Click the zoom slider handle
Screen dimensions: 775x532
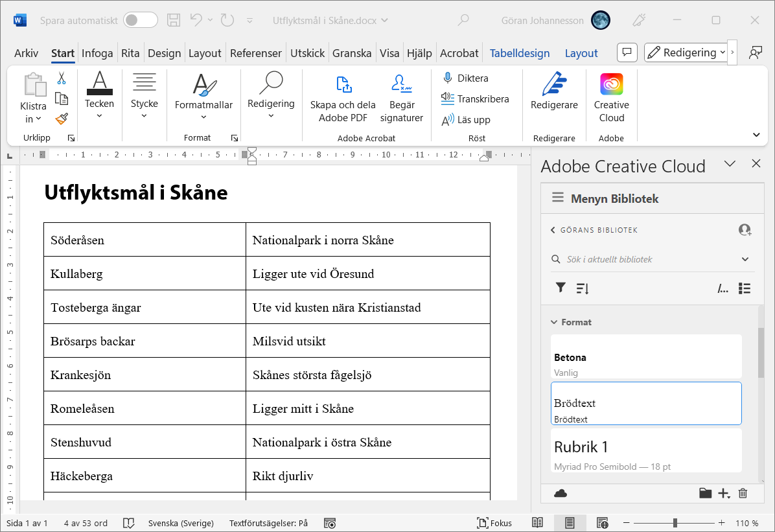[x=675, y=523]
